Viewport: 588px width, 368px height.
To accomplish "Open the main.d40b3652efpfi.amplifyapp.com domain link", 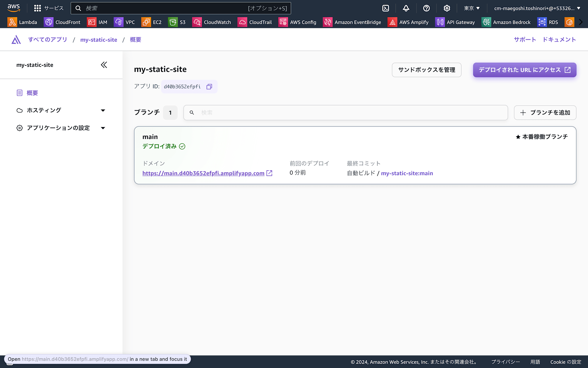I will click(203, 173).
